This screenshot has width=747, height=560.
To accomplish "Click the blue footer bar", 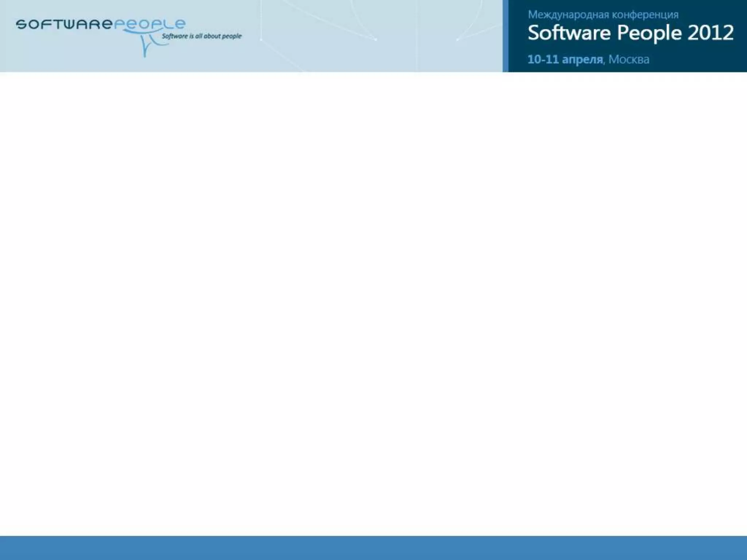I will click(x=373, y=548).
